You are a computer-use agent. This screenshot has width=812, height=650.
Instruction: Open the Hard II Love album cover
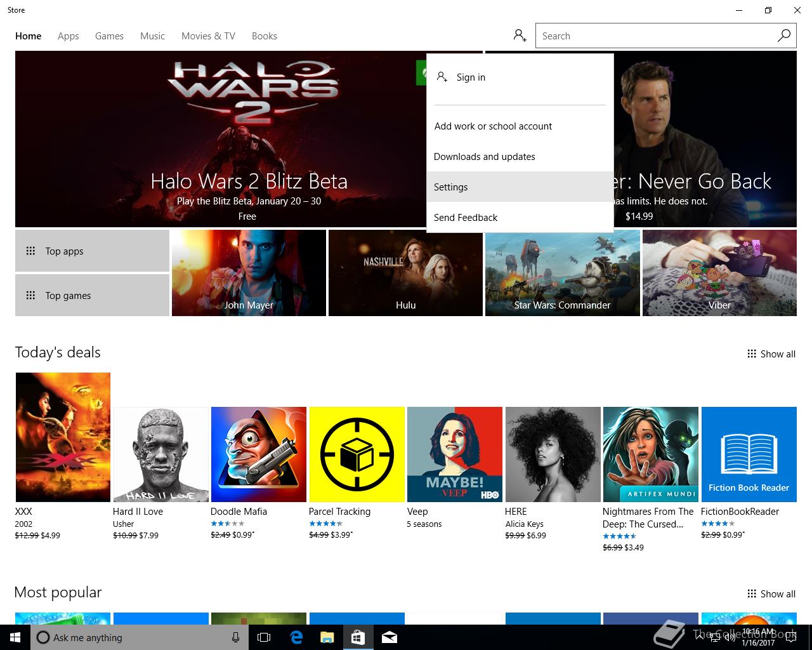tap(160, 454)
